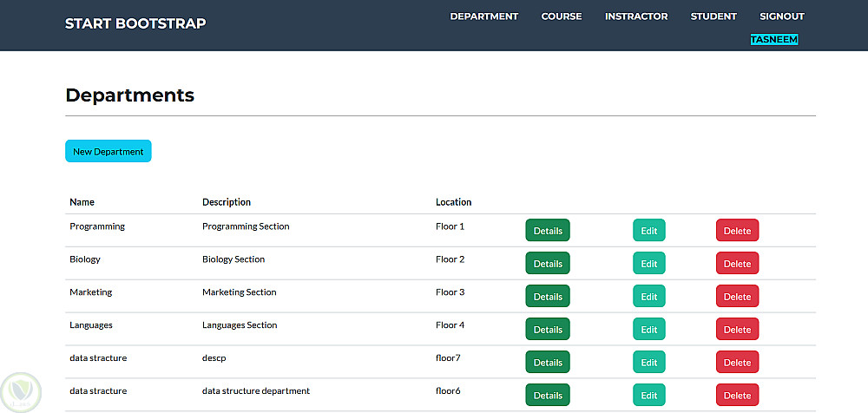Edit the Biology department

pyautogui.click(x=649, y=264)
